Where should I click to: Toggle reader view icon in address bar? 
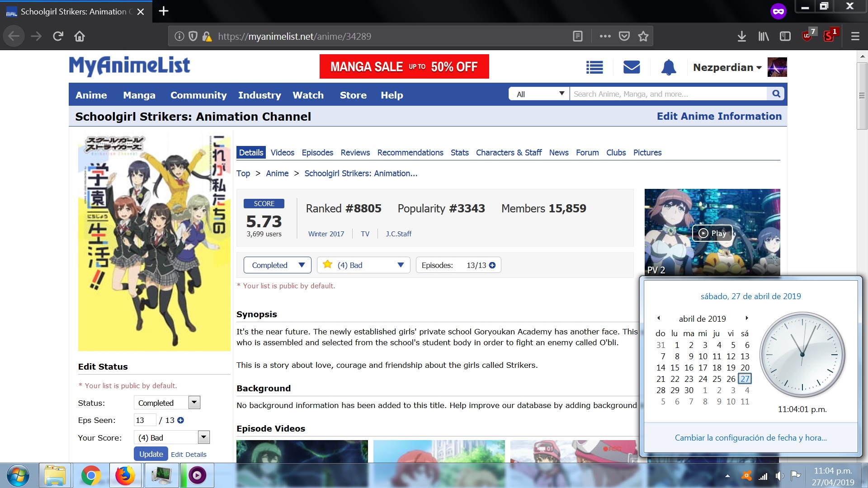(577, 36)
